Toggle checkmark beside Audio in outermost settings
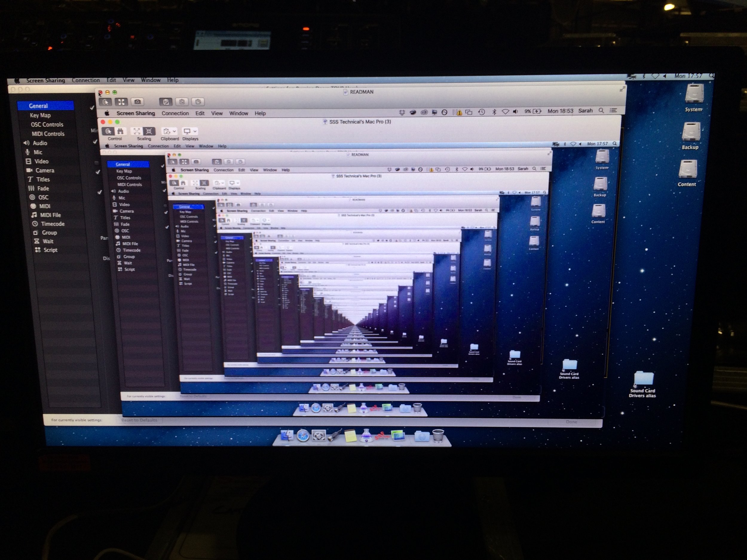Screen dimensions: 747x560 pyautogui.click(x=95, y=142)
